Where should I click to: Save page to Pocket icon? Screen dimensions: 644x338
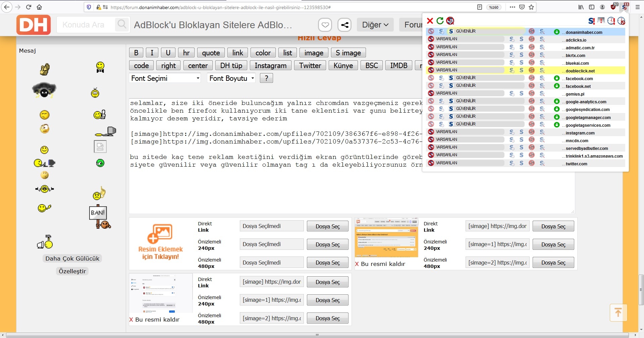click(522, 7)
